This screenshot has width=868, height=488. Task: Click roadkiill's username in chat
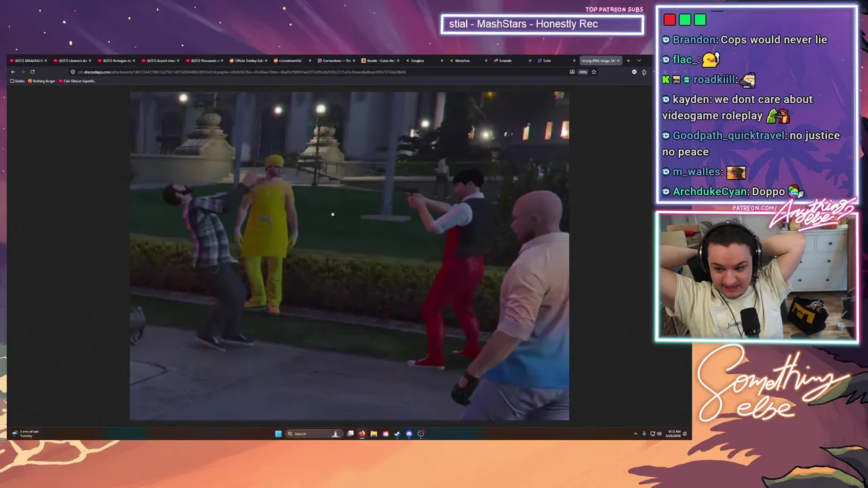(x=715, y=79)
